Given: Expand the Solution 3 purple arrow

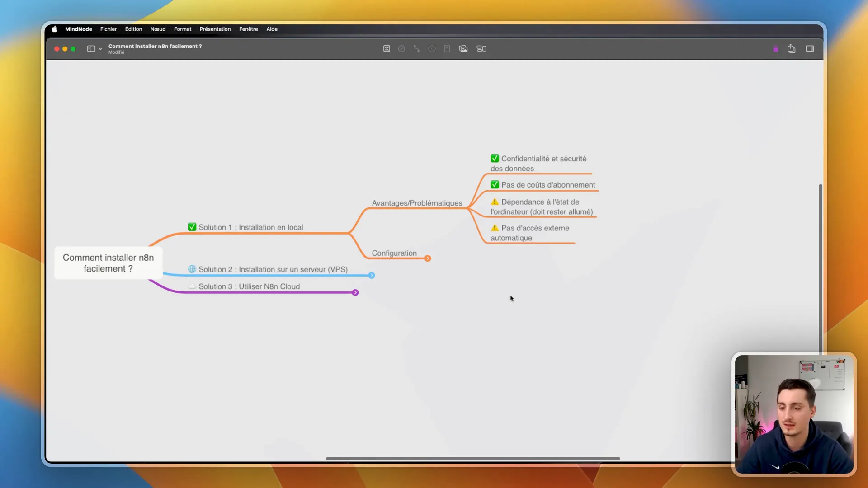Looking at the screenshot, I should (355, 293).
